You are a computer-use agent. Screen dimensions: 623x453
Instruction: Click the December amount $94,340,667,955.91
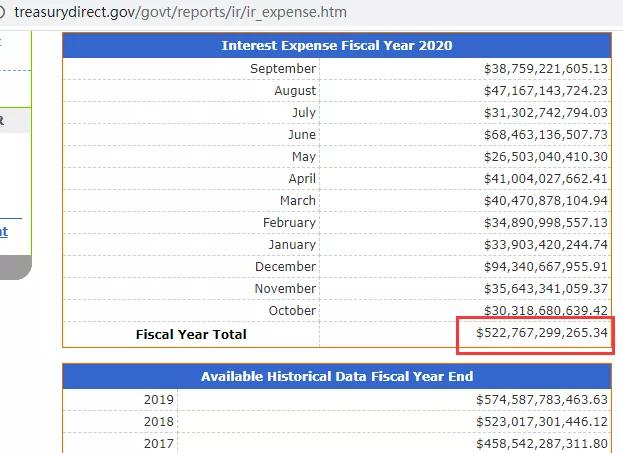[546, 267]
